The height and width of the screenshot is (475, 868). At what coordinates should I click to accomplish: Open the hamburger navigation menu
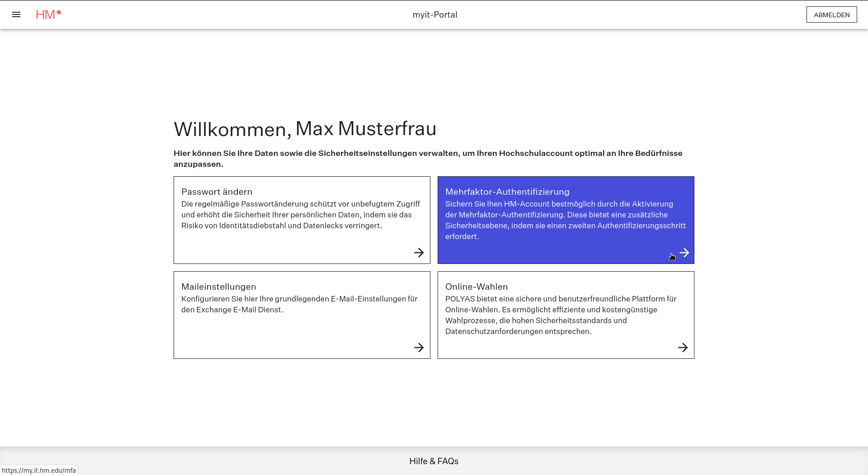pos(16,14)
